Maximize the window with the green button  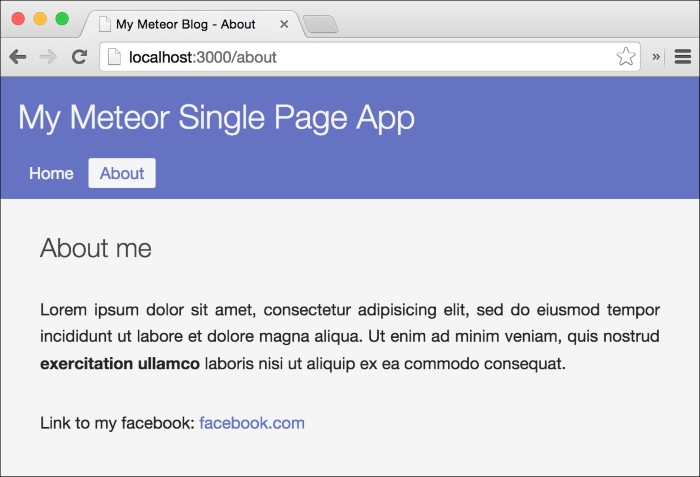(62, 19)
